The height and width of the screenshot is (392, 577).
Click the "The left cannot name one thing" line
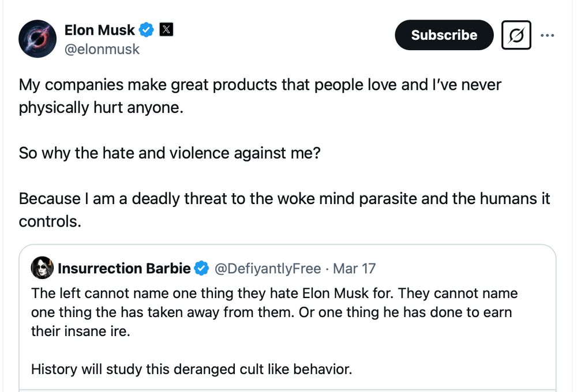pos(274,293)
